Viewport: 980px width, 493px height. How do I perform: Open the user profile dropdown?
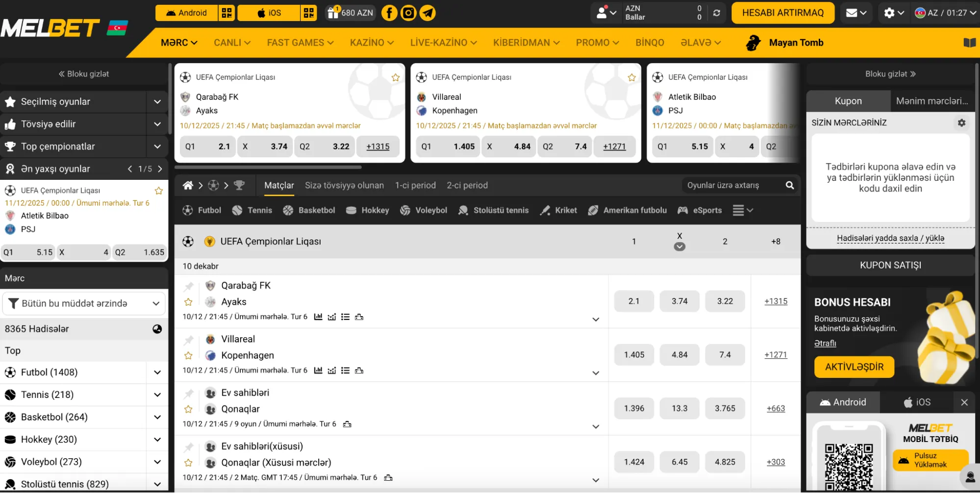click(x=605, y=13)
